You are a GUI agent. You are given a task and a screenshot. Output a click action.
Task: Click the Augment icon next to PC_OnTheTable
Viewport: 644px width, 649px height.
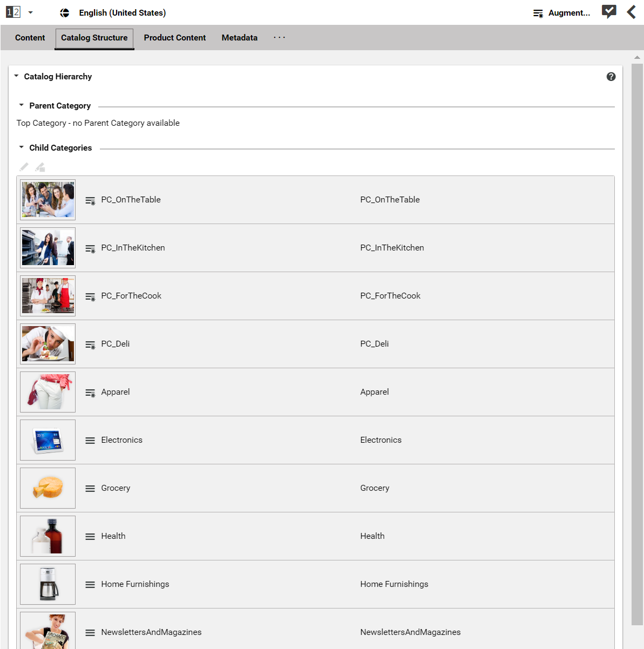[90, 200]
